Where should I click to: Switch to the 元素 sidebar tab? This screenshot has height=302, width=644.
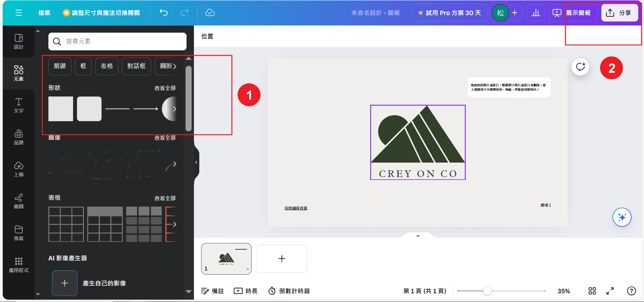(19, 73)
